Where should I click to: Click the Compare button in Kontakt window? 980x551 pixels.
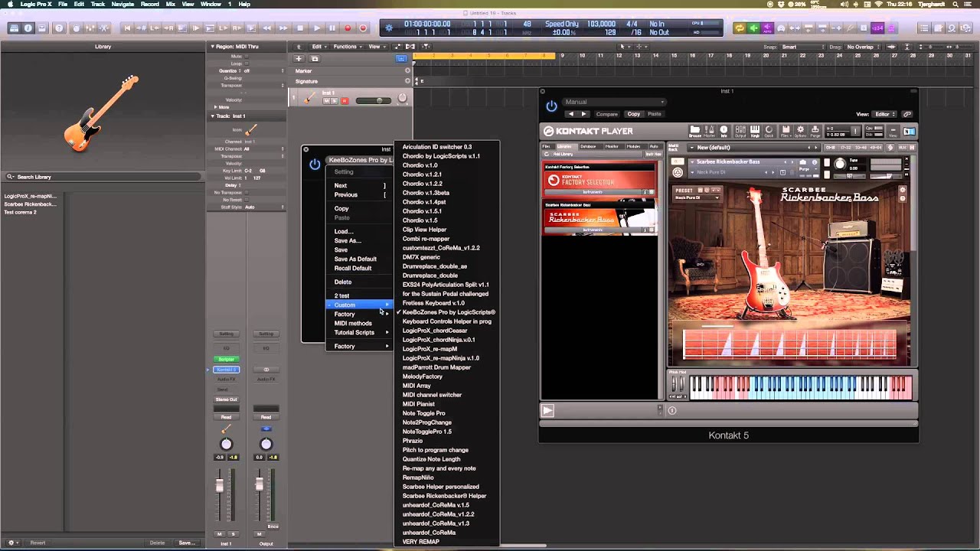pyautogui.click(x=606, y=114)
